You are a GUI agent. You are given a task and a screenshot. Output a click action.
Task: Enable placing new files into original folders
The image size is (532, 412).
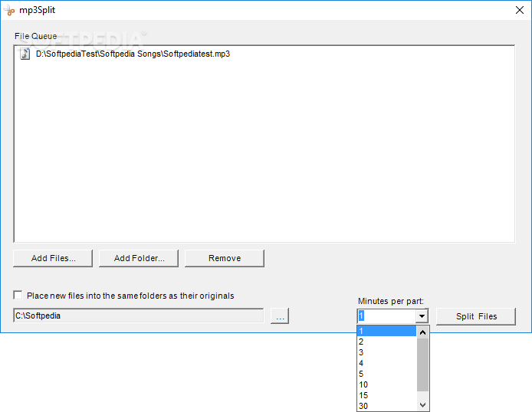tap(18, 295)
